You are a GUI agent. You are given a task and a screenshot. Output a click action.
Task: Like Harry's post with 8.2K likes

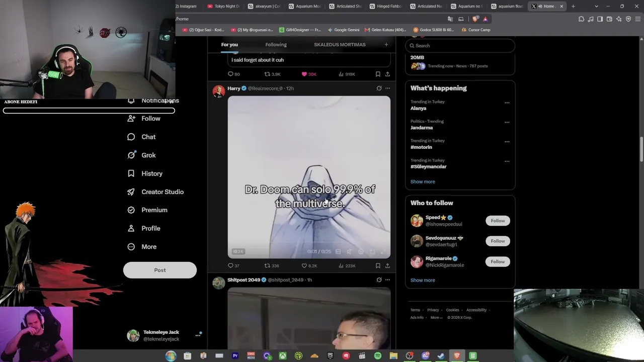309,265
